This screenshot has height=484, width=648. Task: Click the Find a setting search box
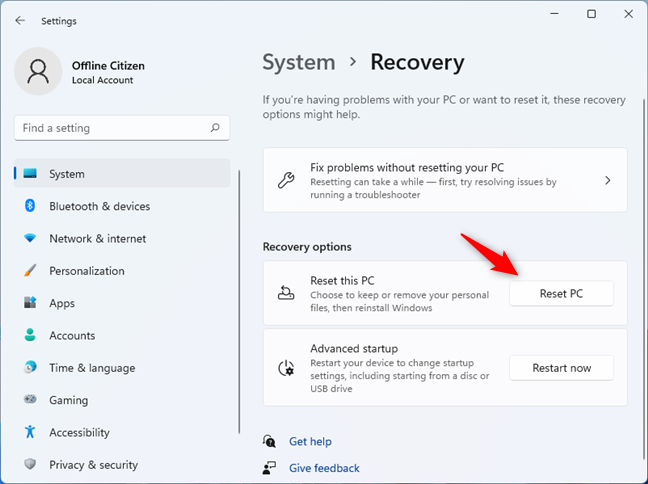point(110,128)
